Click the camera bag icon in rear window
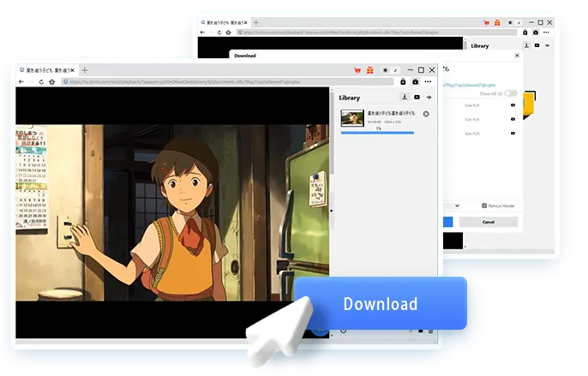Viewport: 588px width, 376px height. pyautogui.click(x=536, y=33)
